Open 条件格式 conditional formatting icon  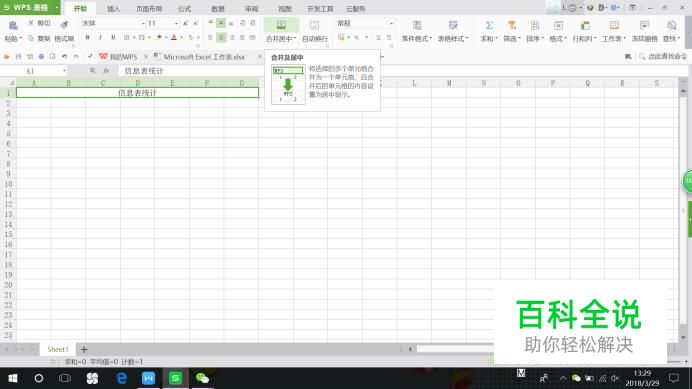coord(417,26)
